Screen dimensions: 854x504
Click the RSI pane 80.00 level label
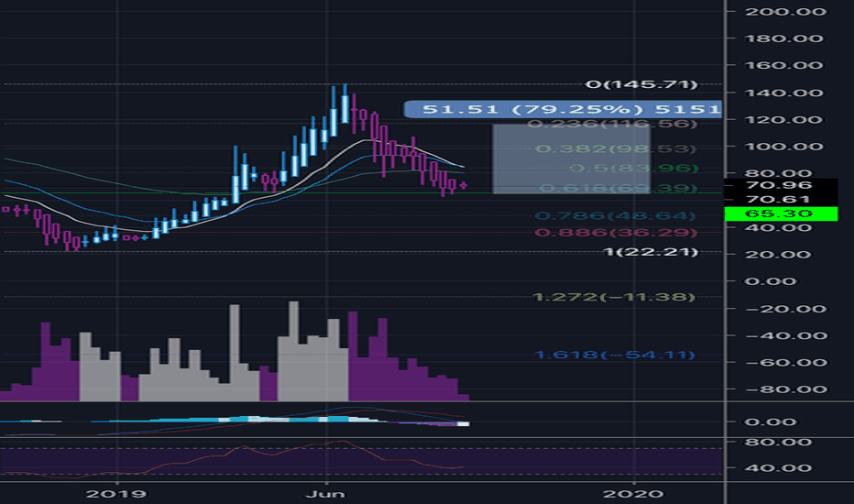point(778,442)
